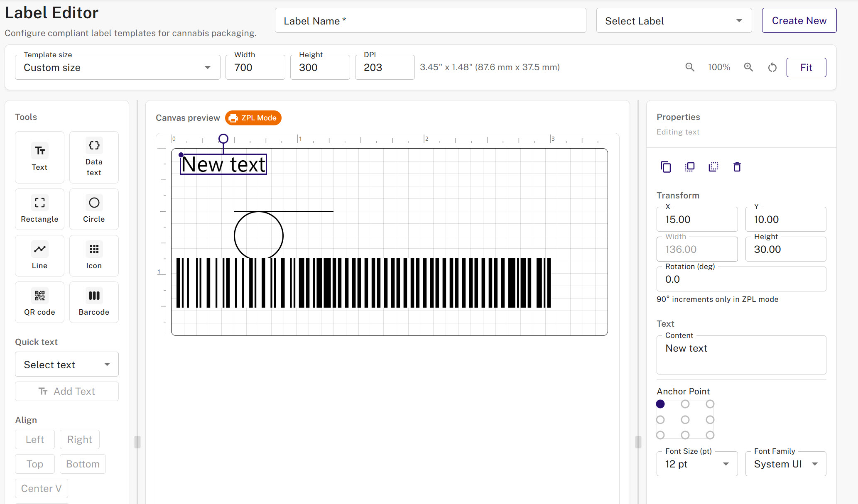This screenshot has width=858, height=504.
Task: Delete the selected element with trash icon
Action: (x=737, y=167)
